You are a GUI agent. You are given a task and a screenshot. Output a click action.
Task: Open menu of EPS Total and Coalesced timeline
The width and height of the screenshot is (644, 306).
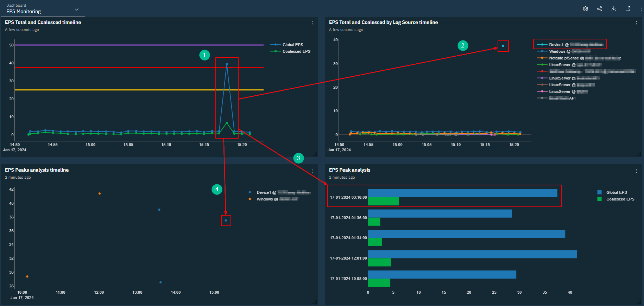[312, 23]
